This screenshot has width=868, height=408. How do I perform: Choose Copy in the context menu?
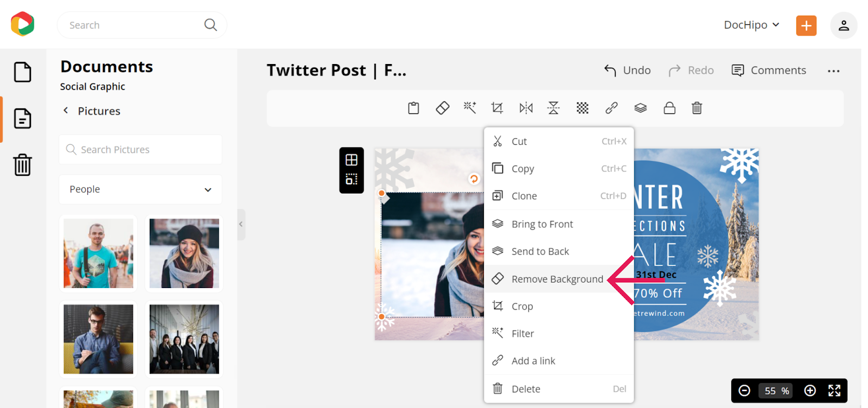point(559,169)
